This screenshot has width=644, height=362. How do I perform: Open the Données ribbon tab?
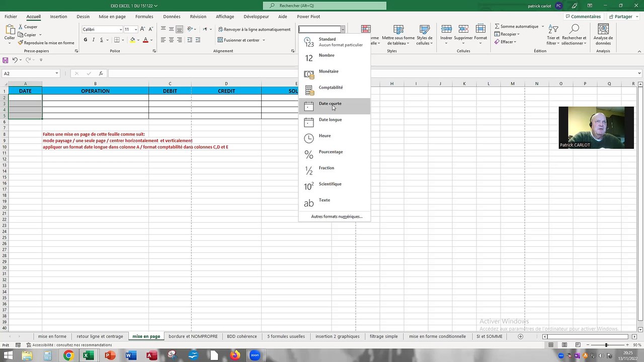click(172, 17)
